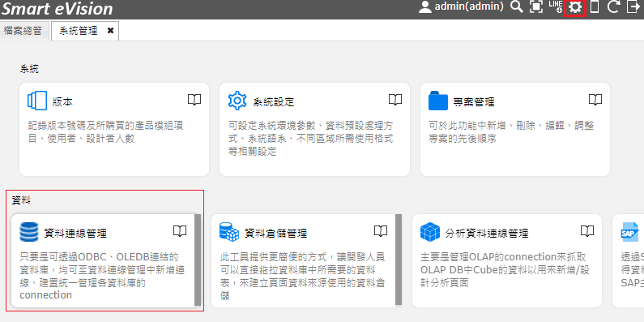Open manual book icon on 專案管理 card

click(x=595, y=100)
